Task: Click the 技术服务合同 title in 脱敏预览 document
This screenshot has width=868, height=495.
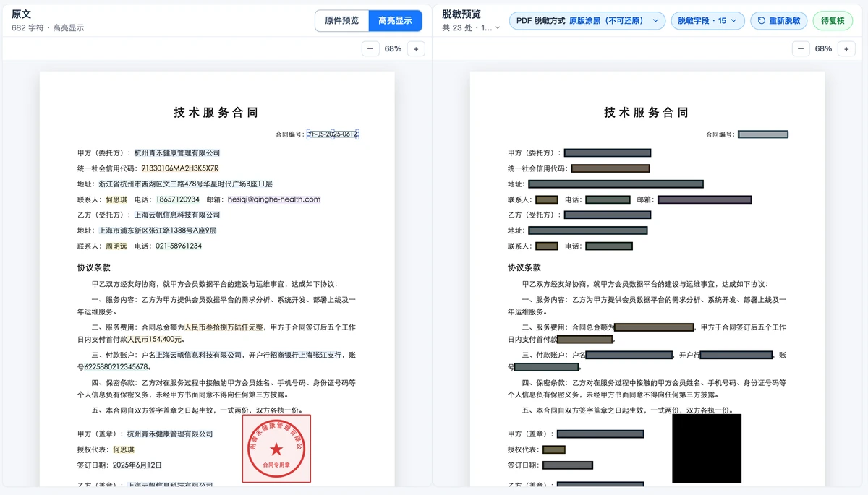Action: pos(647,113)
